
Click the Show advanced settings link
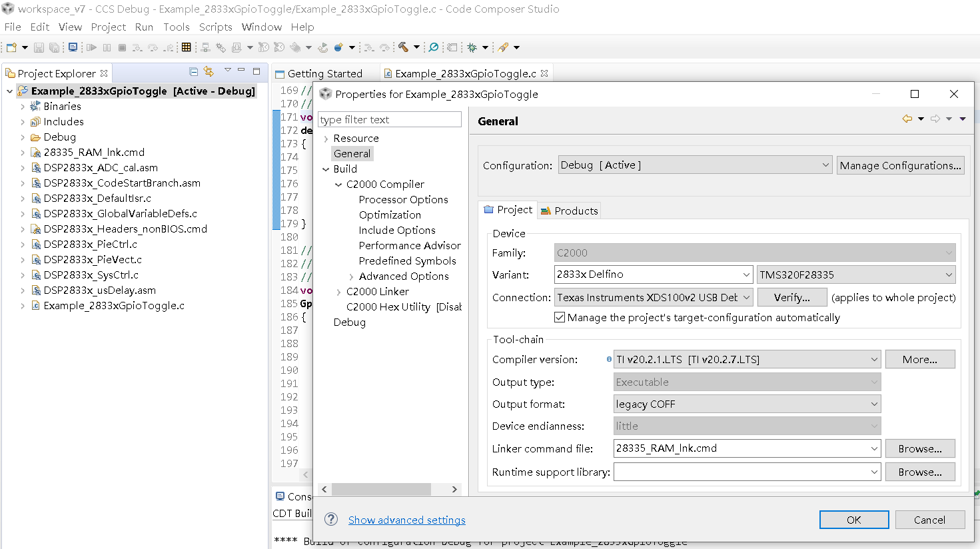click(x=407, y=520)
